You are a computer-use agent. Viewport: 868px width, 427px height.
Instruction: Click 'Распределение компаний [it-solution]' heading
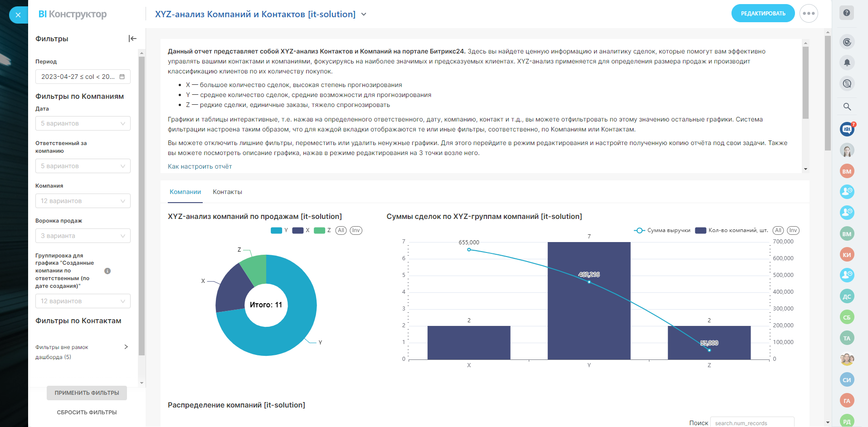coord(236,405)
